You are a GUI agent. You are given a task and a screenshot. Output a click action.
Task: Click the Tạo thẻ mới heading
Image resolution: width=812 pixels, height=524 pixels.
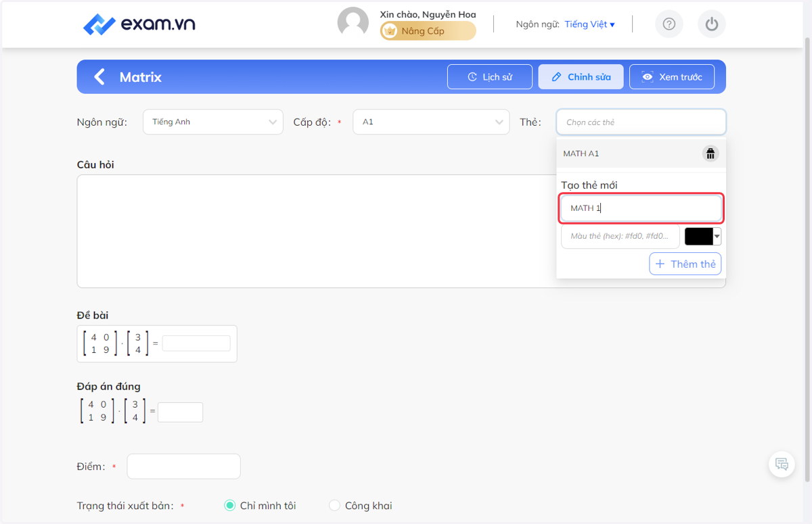[x=589, y=185]
